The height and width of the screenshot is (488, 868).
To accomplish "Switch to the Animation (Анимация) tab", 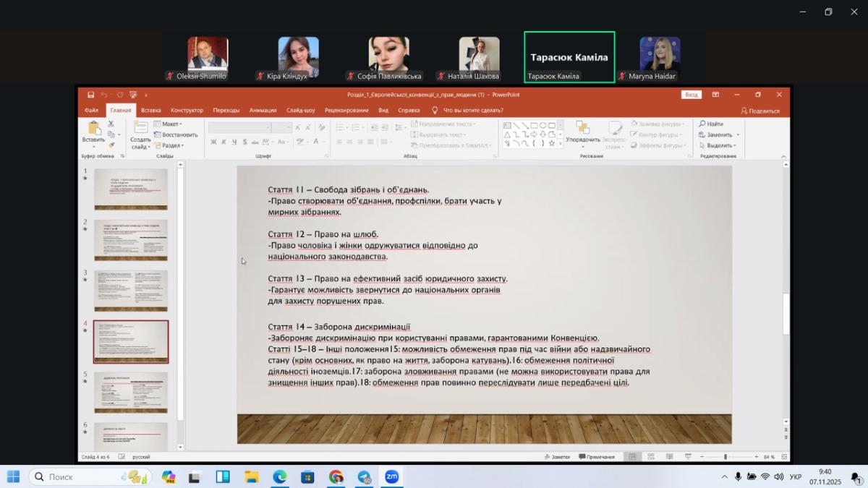I will coord(263,111).
